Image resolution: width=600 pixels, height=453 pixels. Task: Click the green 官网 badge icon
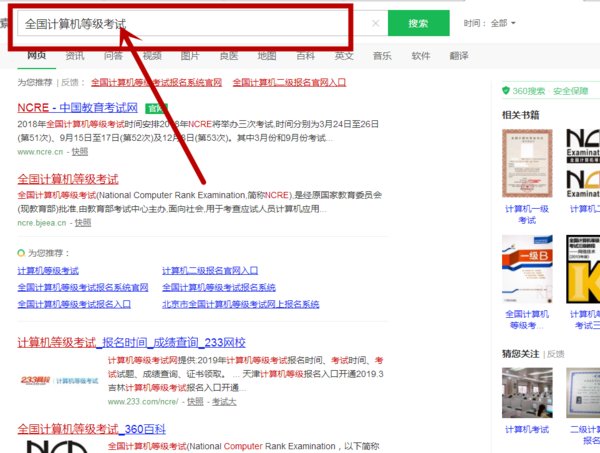pyautogui.click(x=156, y=109)
